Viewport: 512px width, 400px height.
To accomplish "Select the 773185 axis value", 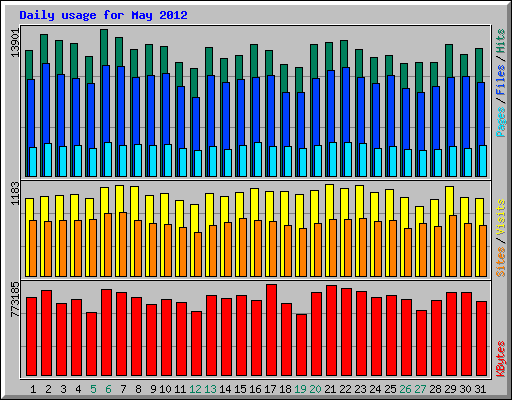I will pyautogui.click(x=15, y=299).
